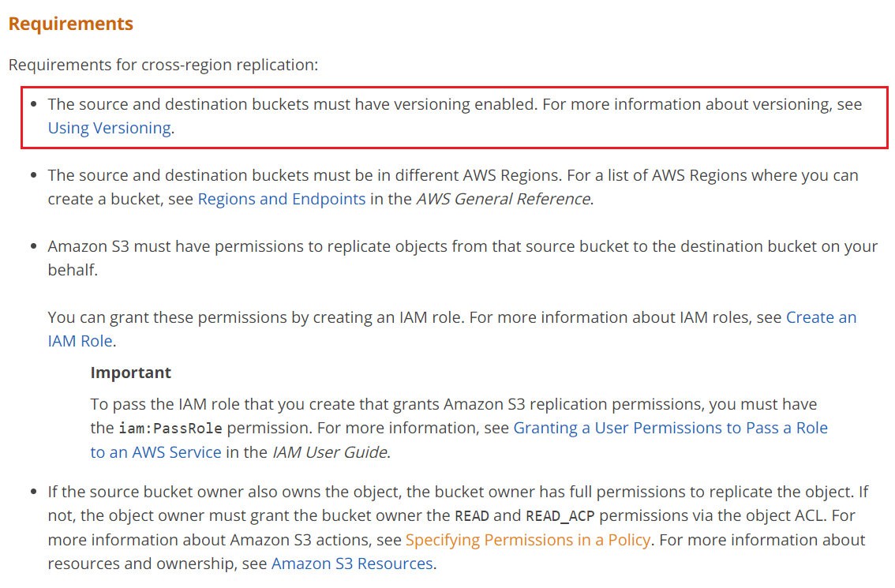The width and height of the screenshot is (895, 588).
Task: Click Granting a User Permissions to Pass a Role link
Action: point(671,428)
